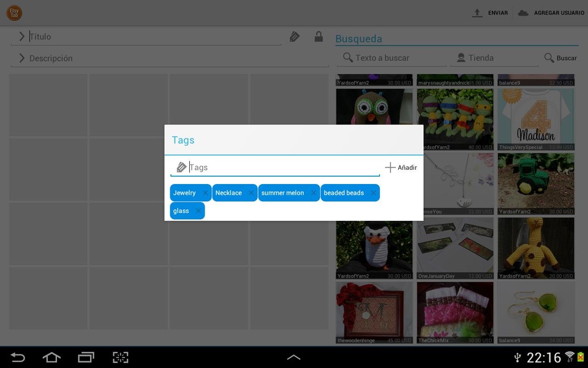Remove the Jewelry tag with its X
The width and height of the screenshot is (588, 368).
coord(205,193)
